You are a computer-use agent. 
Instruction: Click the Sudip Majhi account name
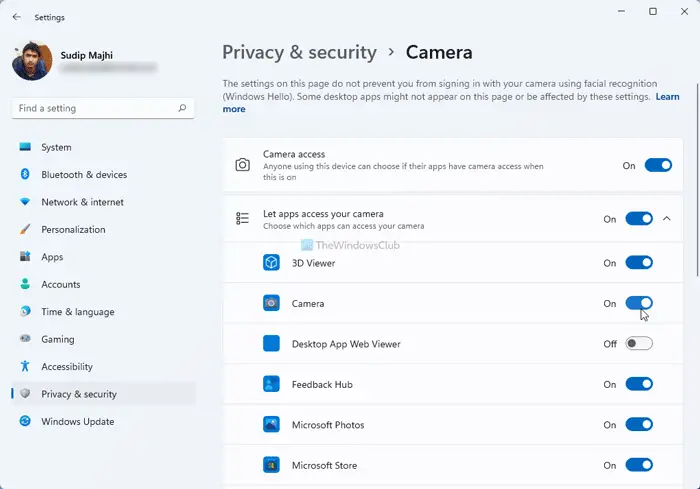[x=87, y=55]
